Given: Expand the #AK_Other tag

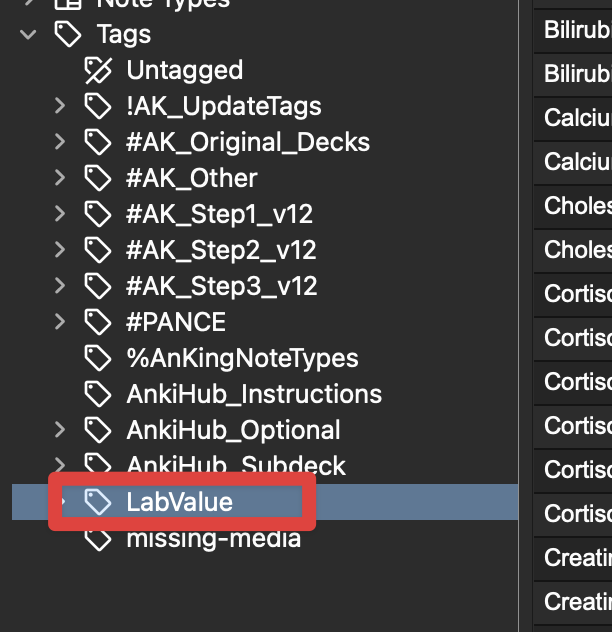Looking at the screenshot, I should click(60, 178).
